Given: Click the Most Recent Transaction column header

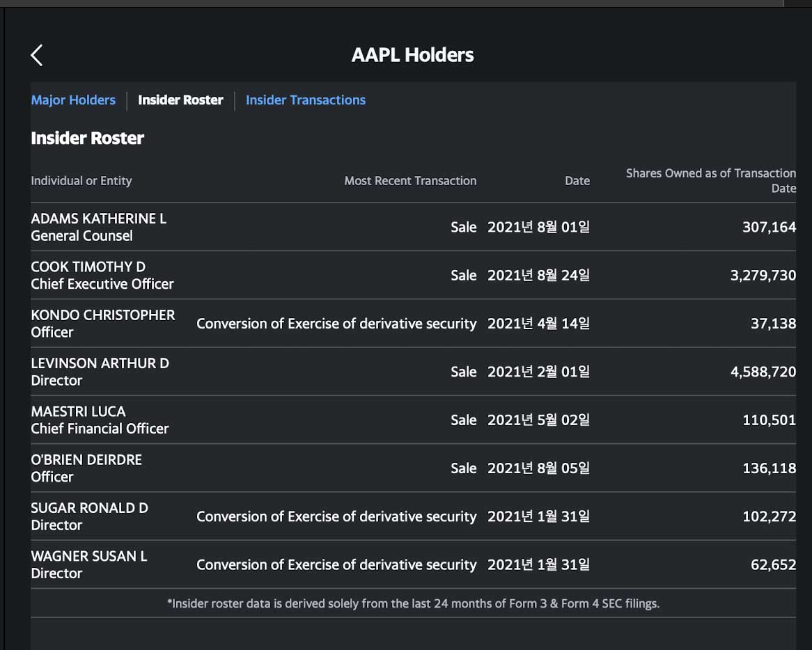Looking at the screenshot, I should pyautogui.click(x=410, y=181).
